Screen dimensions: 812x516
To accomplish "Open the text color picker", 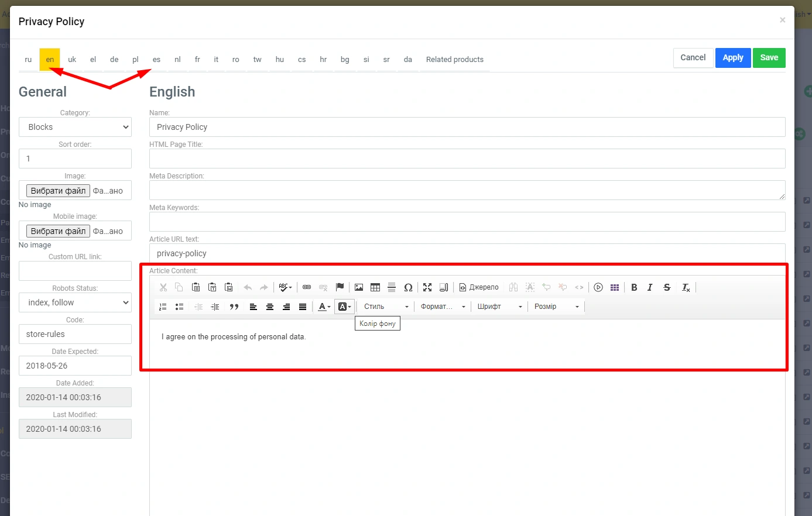I will [324, 307].
